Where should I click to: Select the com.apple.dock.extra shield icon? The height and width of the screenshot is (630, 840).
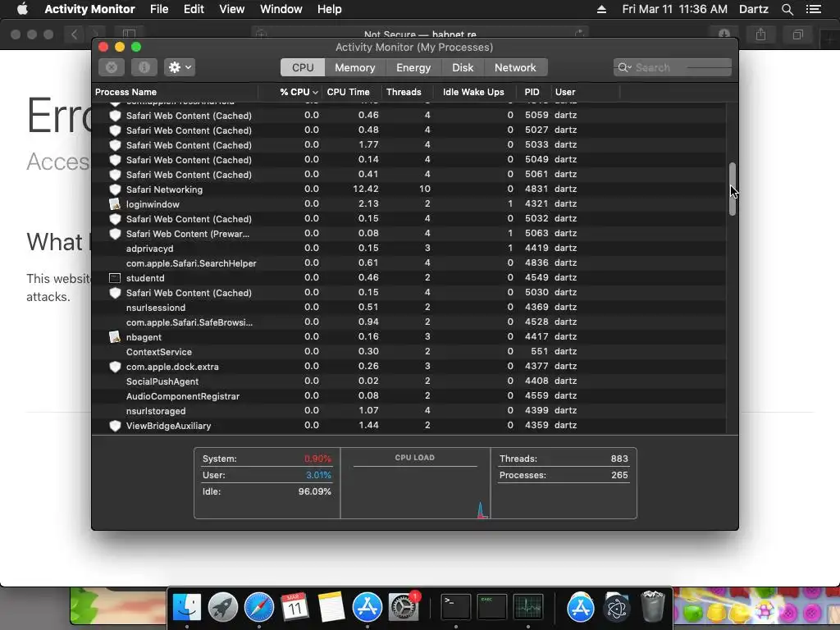tap(115, 367)
